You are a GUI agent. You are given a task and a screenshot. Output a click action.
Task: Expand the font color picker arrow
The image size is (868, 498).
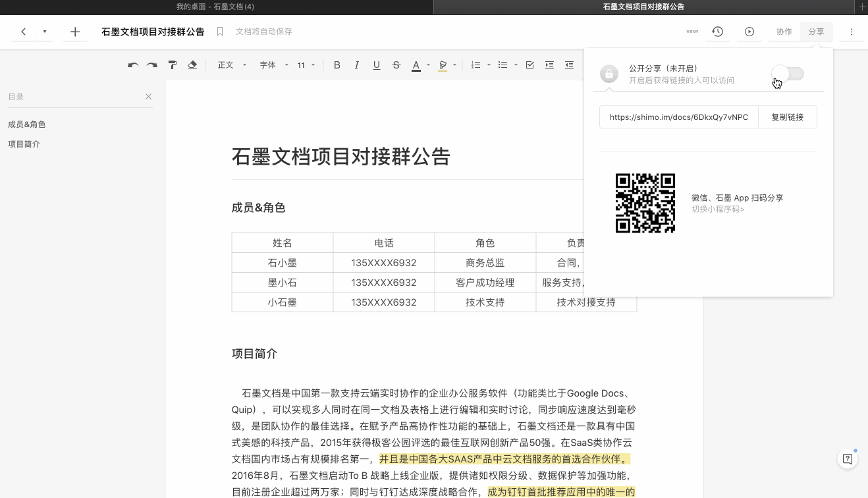coord(428,65)
